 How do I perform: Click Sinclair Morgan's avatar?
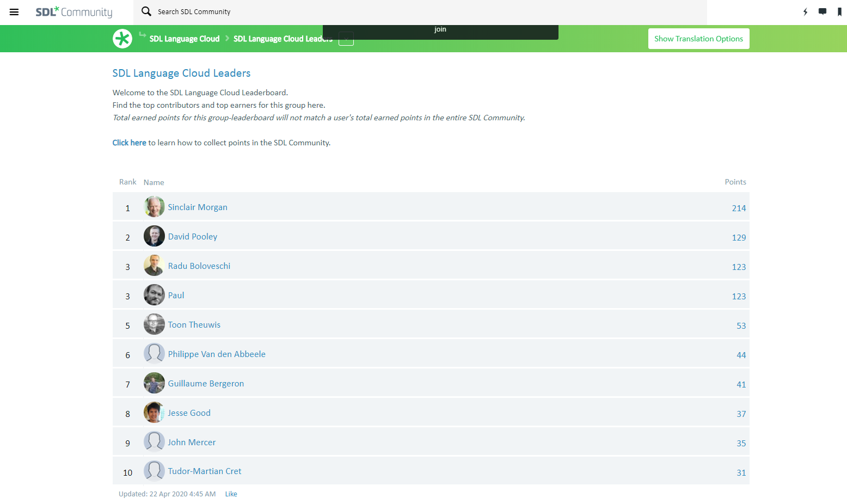pos(154,207)
